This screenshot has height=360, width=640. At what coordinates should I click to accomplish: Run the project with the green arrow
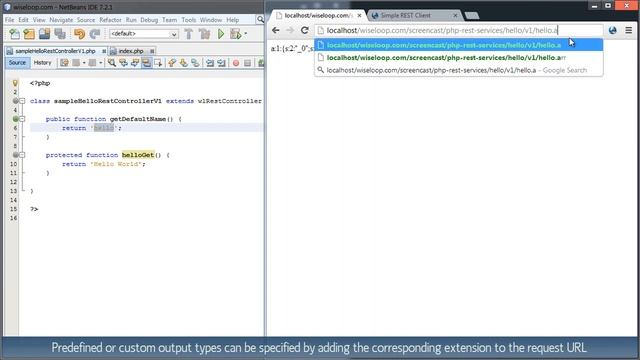(x=221, y=34)
